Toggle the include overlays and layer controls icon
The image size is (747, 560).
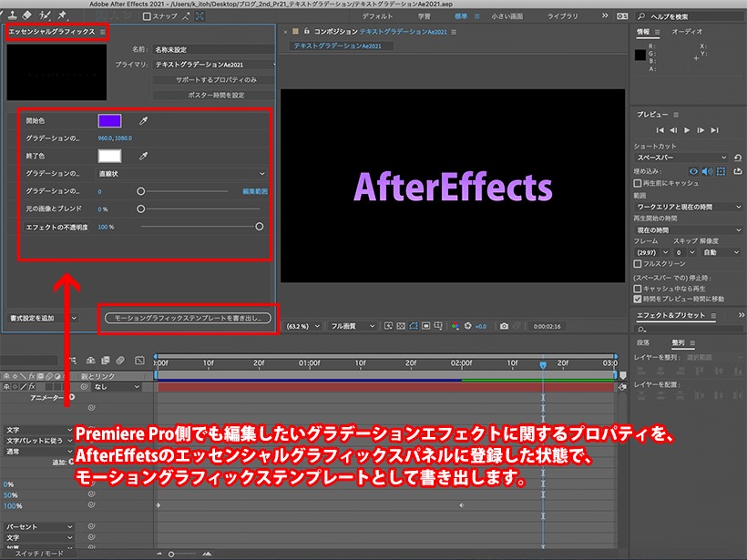tap(721, 171)
